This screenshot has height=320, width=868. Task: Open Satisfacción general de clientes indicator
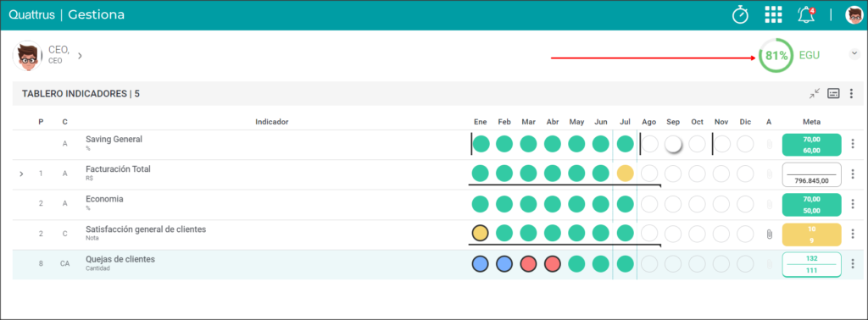point(146,229)
